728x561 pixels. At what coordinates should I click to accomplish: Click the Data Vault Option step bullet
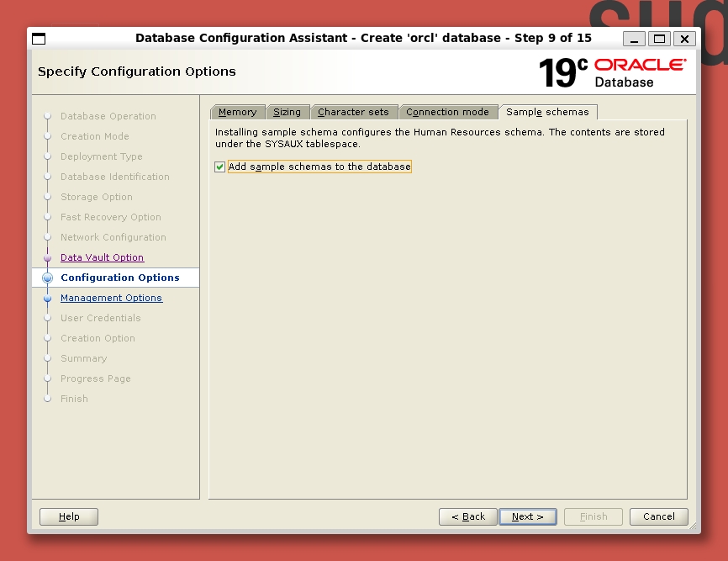(47, 258)
